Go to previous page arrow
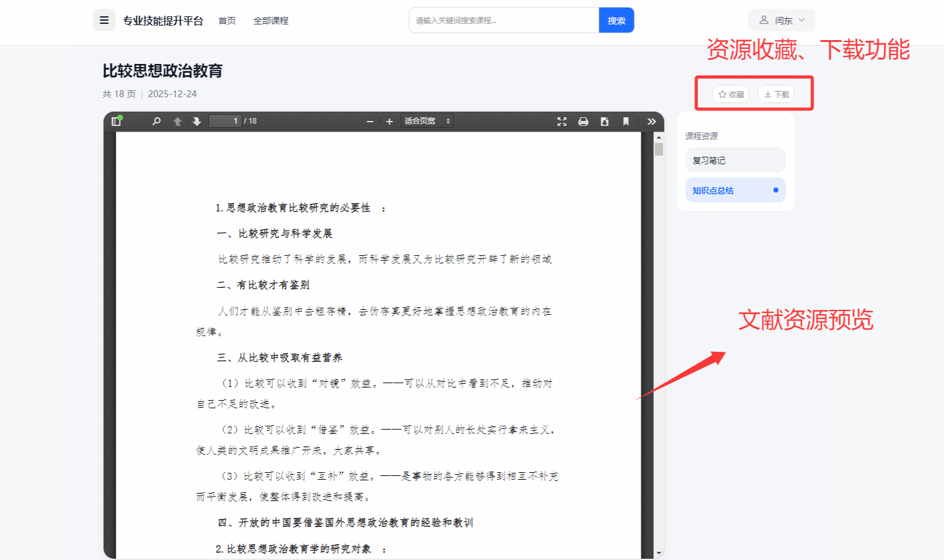 [178, 121]
